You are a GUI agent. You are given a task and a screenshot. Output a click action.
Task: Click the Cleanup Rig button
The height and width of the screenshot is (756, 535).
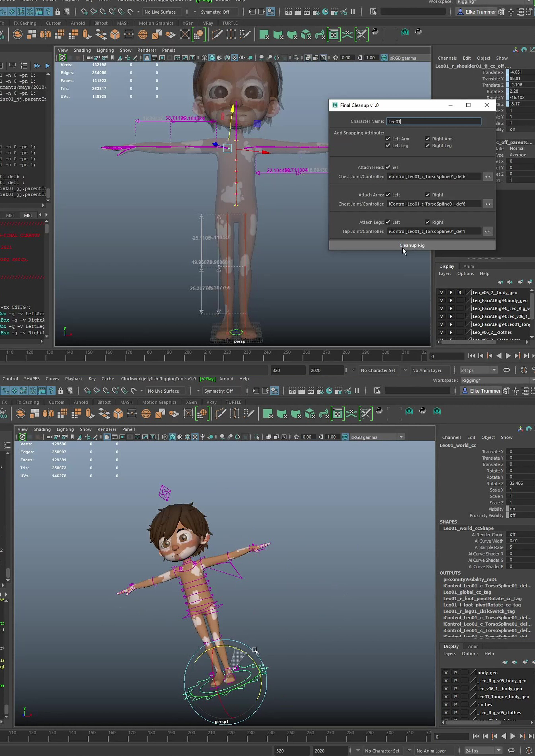coord(412,245)
